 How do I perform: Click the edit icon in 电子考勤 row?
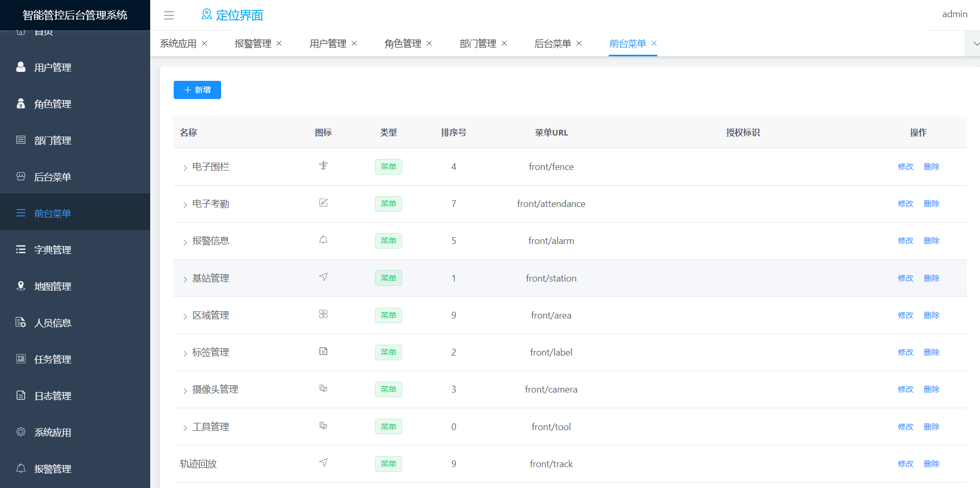point(323,203)
